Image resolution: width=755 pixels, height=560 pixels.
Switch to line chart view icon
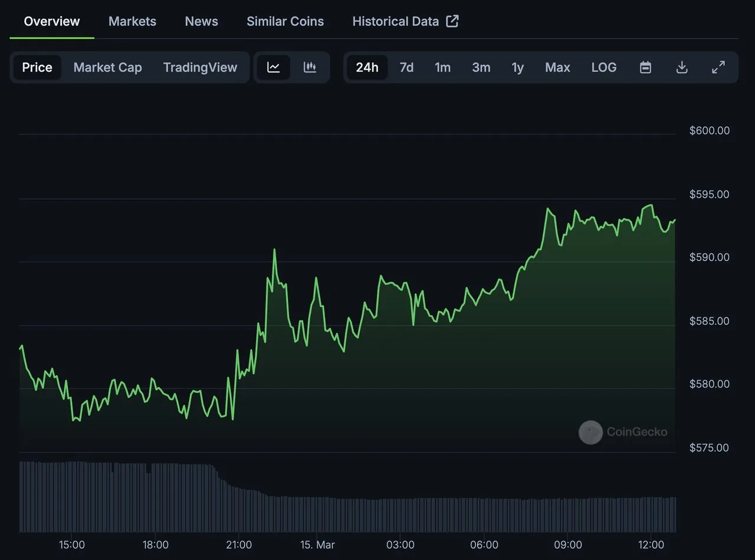[273, 67]
